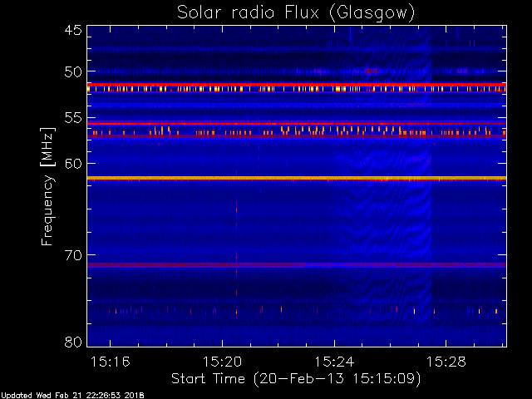Click the 50 frequency tick label
Viewport: 532px width, 399px height.
(x=73, y=72)
